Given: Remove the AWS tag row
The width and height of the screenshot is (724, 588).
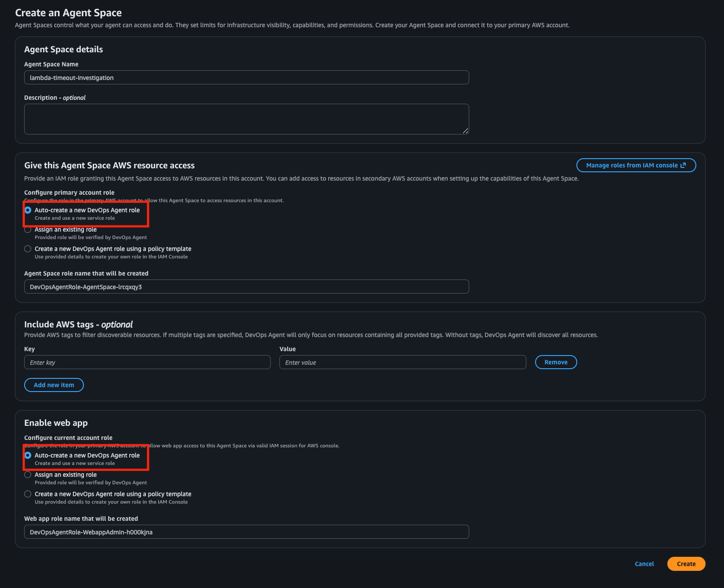Looking at the screenshot, I should coord(556,362).
